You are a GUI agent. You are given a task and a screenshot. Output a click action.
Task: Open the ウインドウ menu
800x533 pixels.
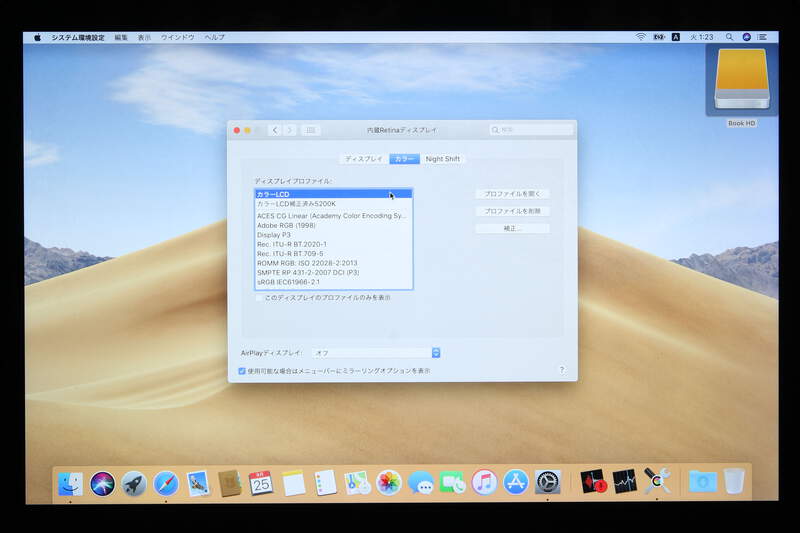pos(178,37)
